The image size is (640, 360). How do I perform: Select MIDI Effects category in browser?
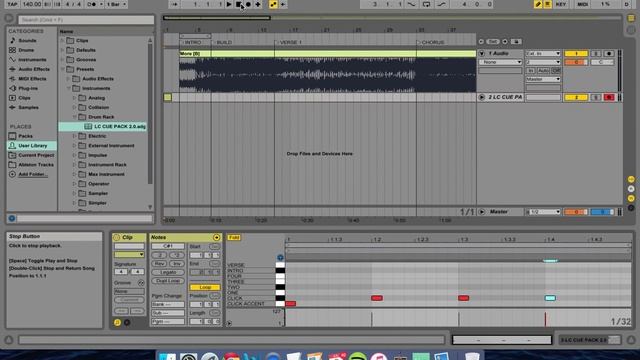click(x=32, y=78)
